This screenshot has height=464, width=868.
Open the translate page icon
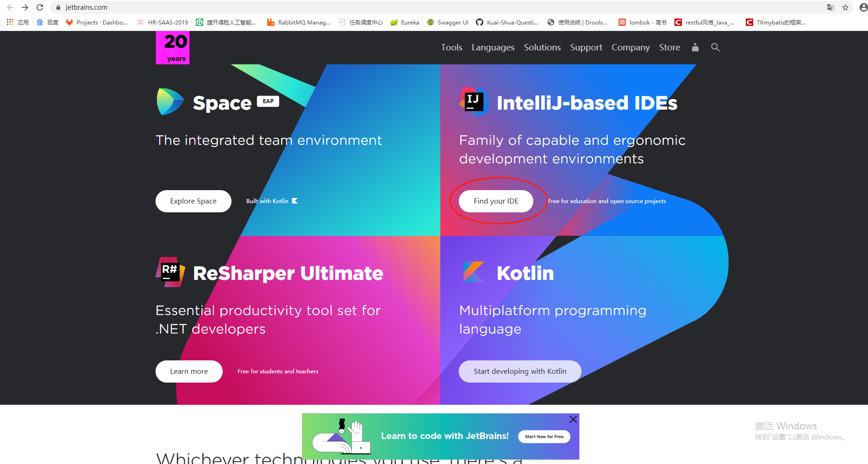831,7
